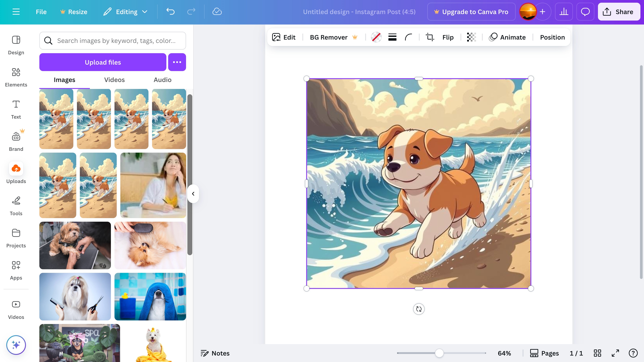Toggle the Notes panel
The image size is (644, 362).
[215, 353]
